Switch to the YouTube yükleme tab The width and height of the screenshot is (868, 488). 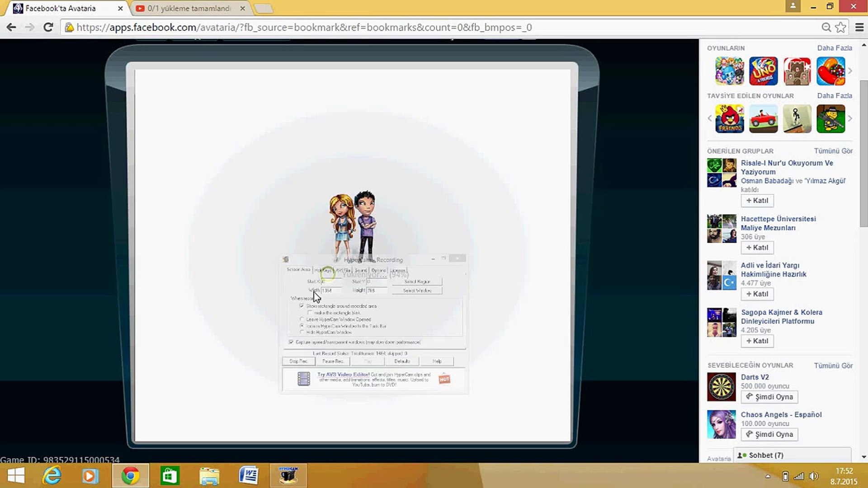[x=189, y=8]
